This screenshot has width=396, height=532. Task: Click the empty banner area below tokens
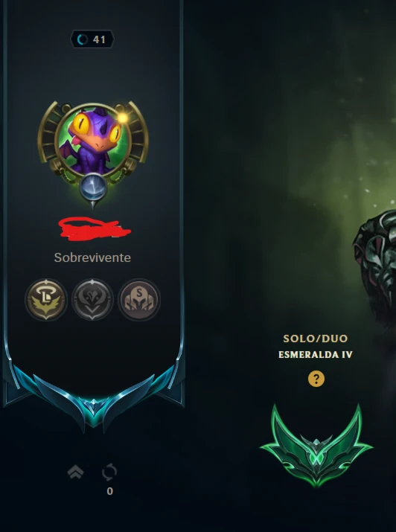point(93,343)
